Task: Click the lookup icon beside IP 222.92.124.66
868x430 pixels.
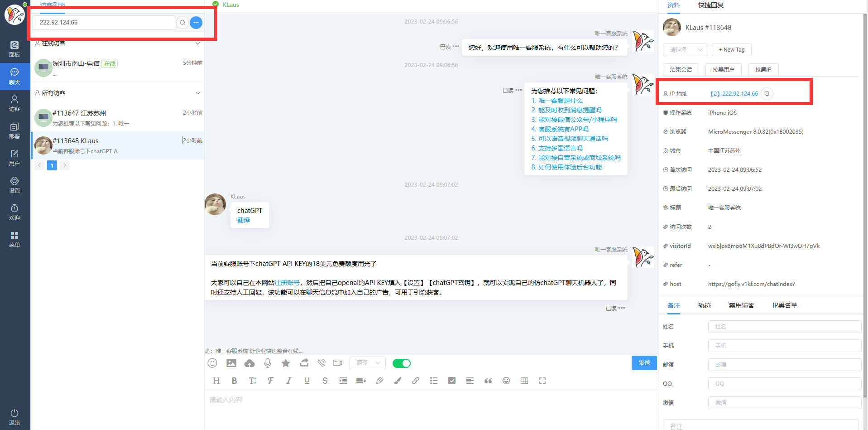Action: (767, 94)
